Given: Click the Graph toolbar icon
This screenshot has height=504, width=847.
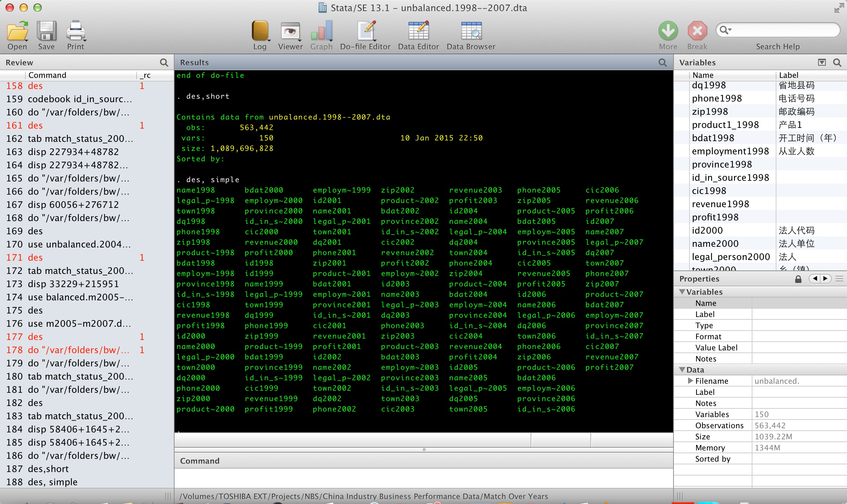Looking at the screenshot, I should click(x=321, y=31).
